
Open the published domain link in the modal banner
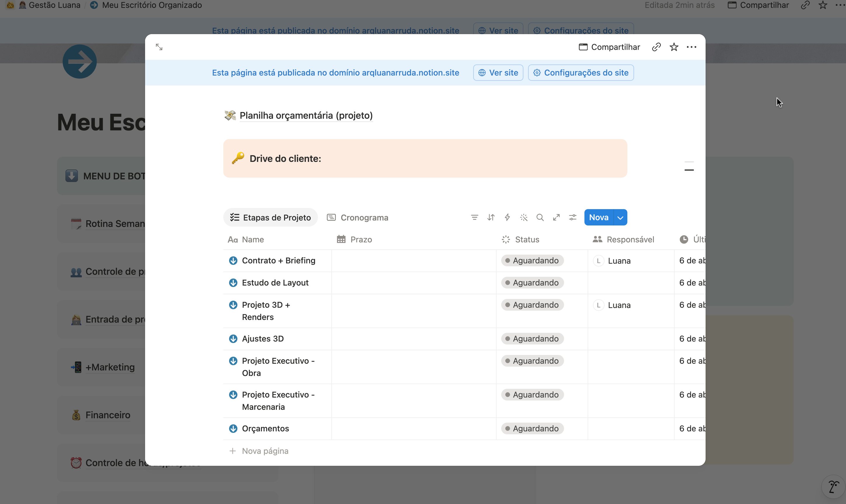tap(335, 73)
